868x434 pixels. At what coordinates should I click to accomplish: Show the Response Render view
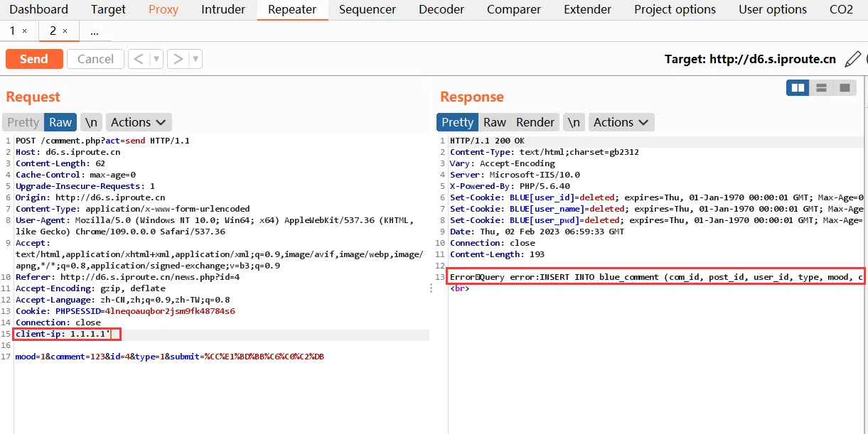pos(535,122)
